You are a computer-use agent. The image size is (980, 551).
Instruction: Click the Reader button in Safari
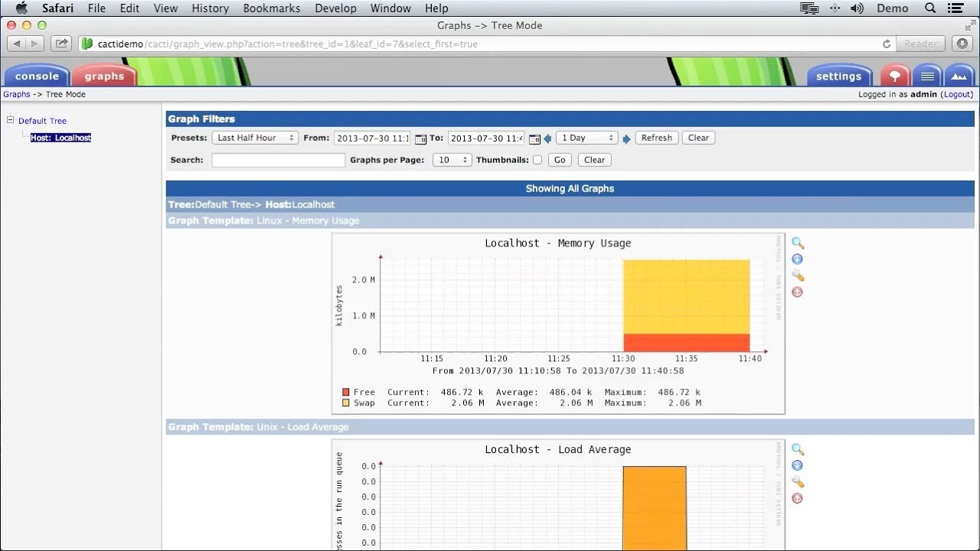920,44
